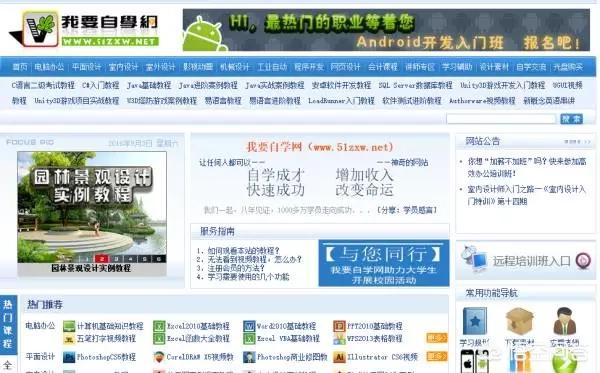Open the Java进阶案例教程 link
Screen dimensions: 600x373
(x=208, y=85)
